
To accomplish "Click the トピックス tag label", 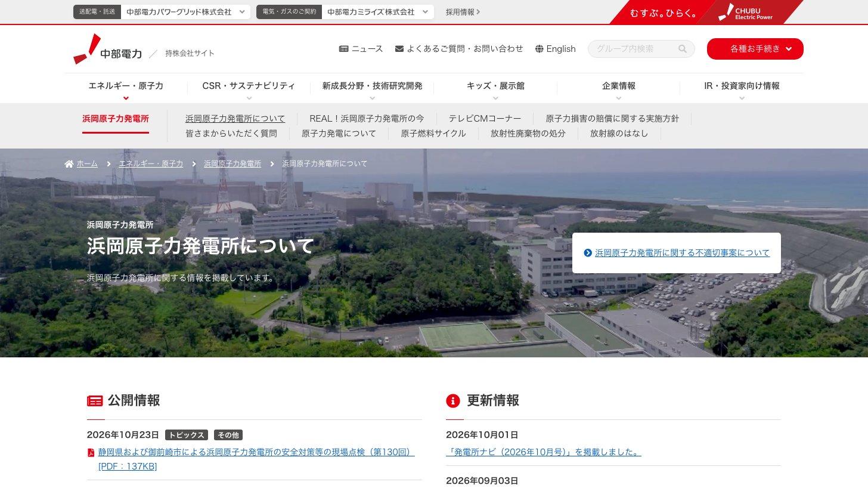I will (x=187, y=435).
